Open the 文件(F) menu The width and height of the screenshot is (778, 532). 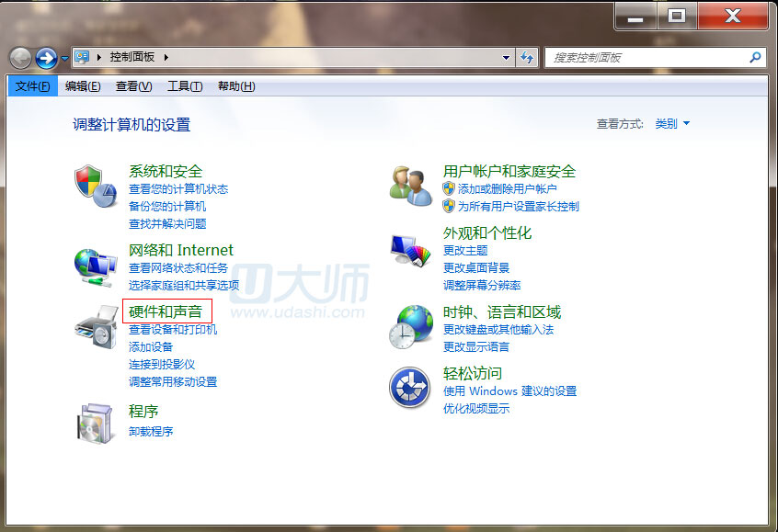pyautogui.click(x=33, y=86)
